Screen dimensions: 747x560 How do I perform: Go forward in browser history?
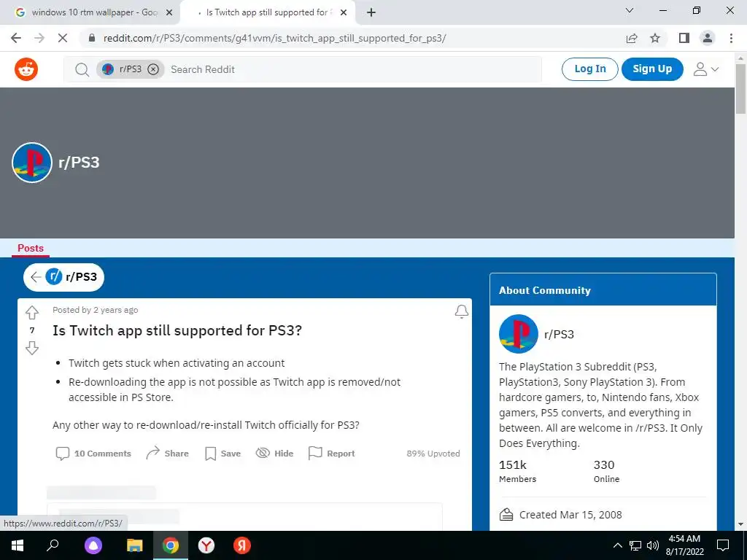[x=39, y=38]
